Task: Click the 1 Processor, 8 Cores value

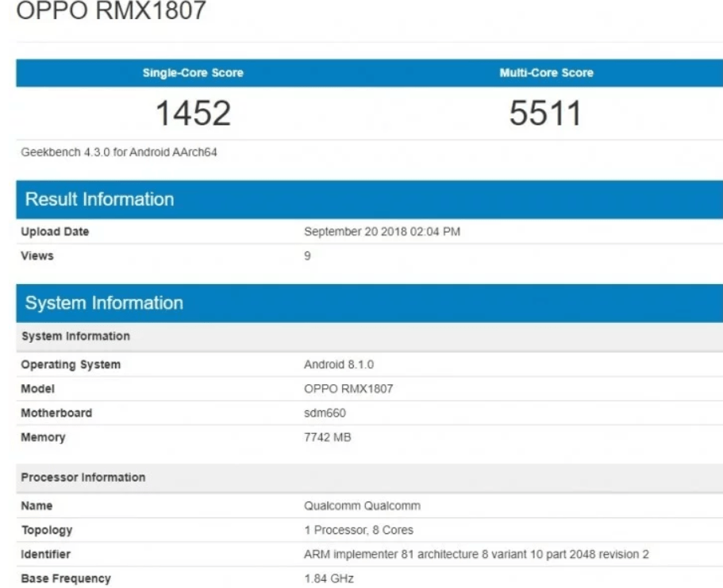Action: click(x=359, y=530)
